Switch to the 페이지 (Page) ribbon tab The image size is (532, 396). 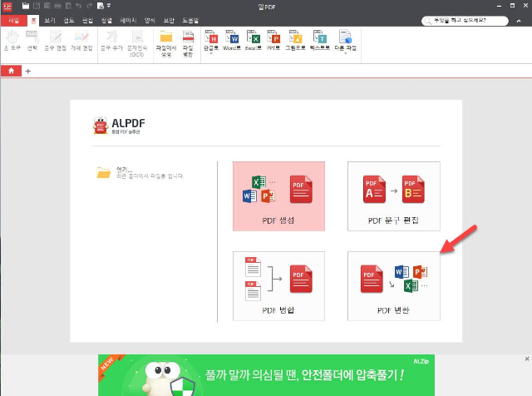pyautogui.click(x=128, y=21)
